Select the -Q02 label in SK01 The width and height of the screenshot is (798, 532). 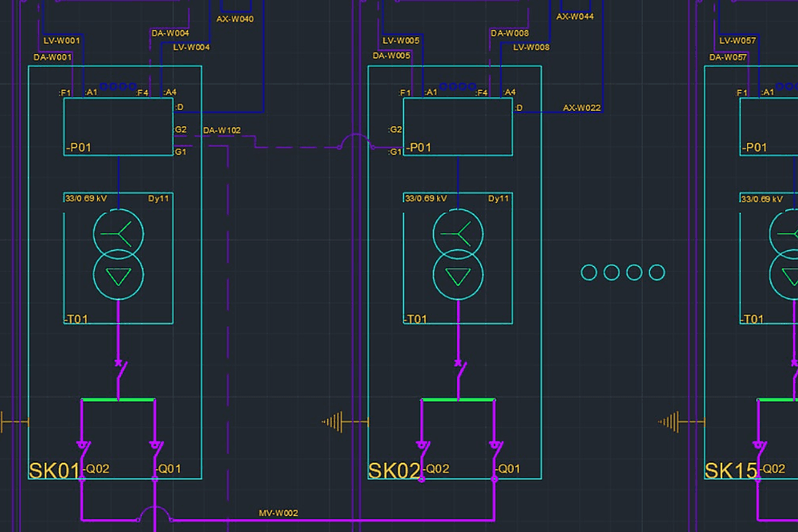[96, 469]
